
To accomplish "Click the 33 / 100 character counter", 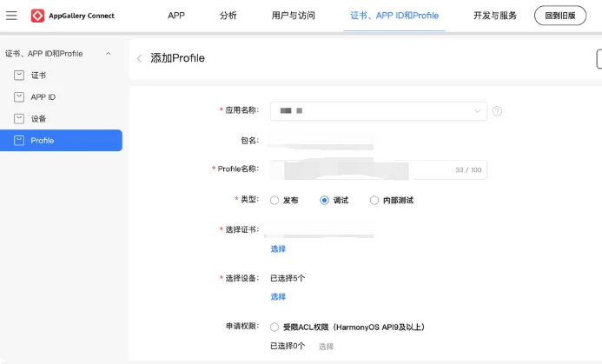I will [468, 170].
